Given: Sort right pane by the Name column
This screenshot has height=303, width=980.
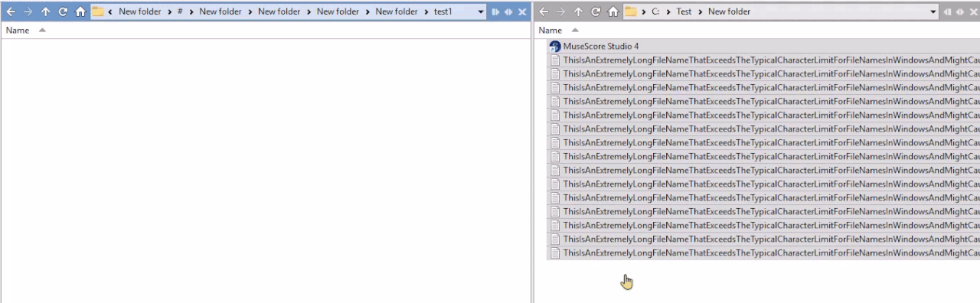Looking at the screenshot, I should 550,30.
